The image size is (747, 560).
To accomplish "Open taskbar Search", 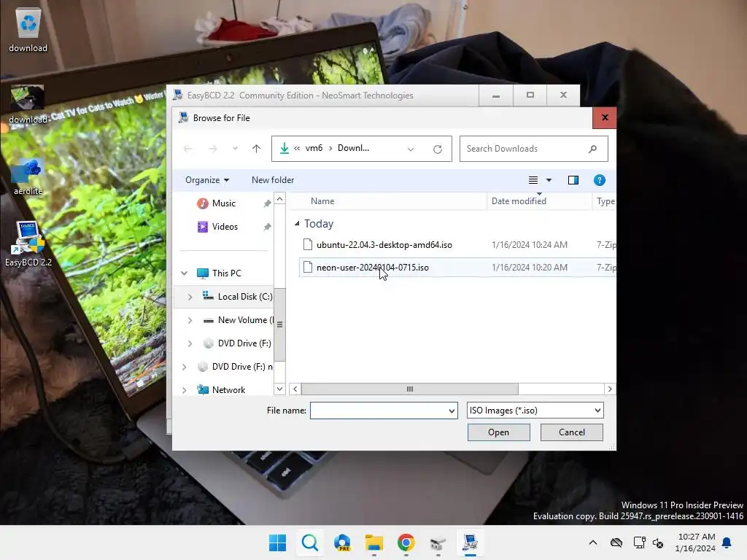I will tap(309, 542).
